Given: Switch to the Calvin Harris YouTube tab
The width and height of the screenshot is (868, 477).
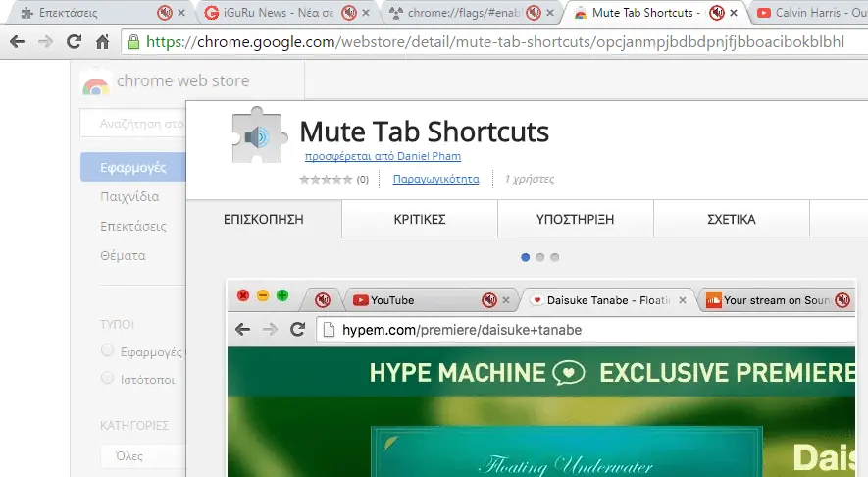Looking at the screenshot, I should [x=811, y=12].
